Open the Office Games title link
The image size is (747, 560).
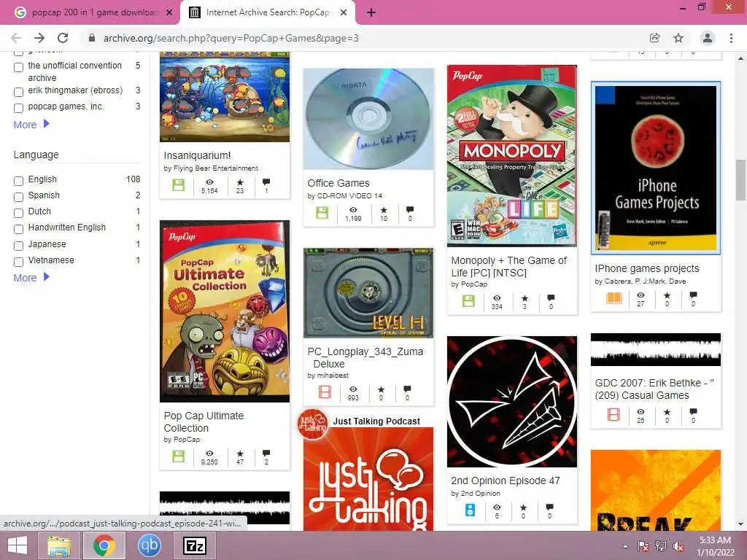[x=338, y=183]
